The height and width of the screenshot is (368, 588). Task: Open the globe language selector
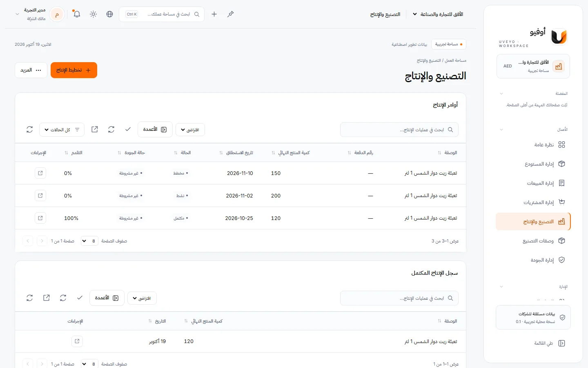coord(109,14)
